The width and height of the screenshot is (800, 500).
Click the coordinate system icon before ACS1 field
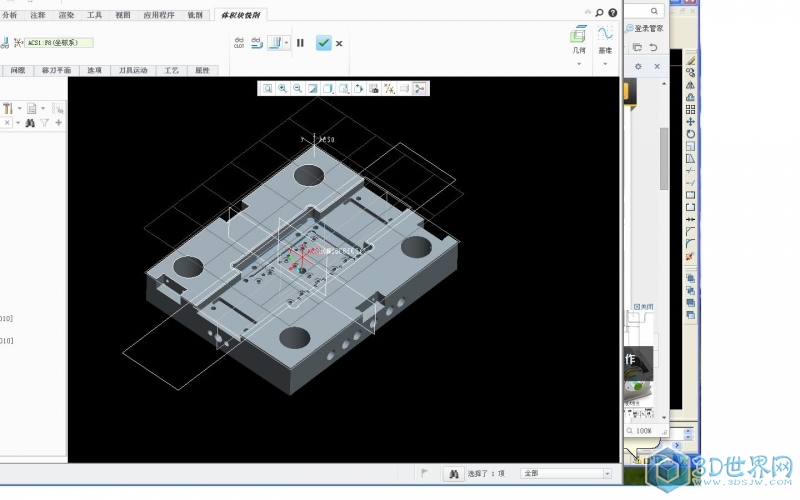pos(18,42)
